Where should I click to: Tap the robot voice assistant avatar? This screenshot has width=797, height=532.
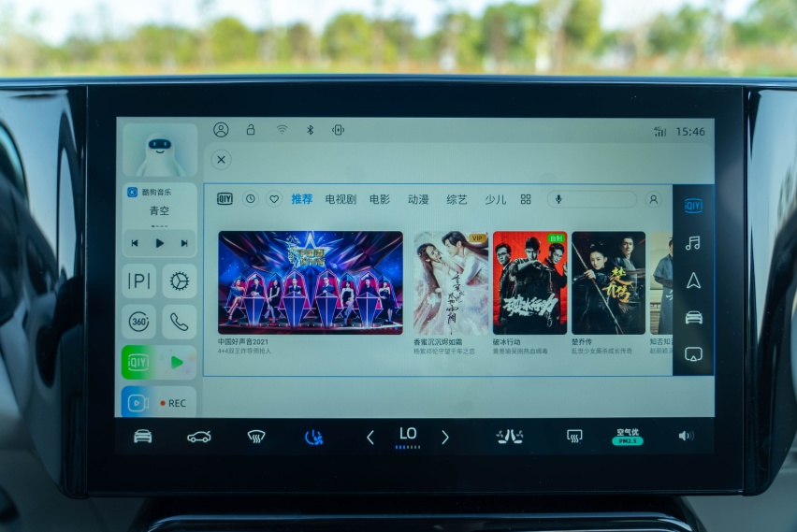(160, 151)
